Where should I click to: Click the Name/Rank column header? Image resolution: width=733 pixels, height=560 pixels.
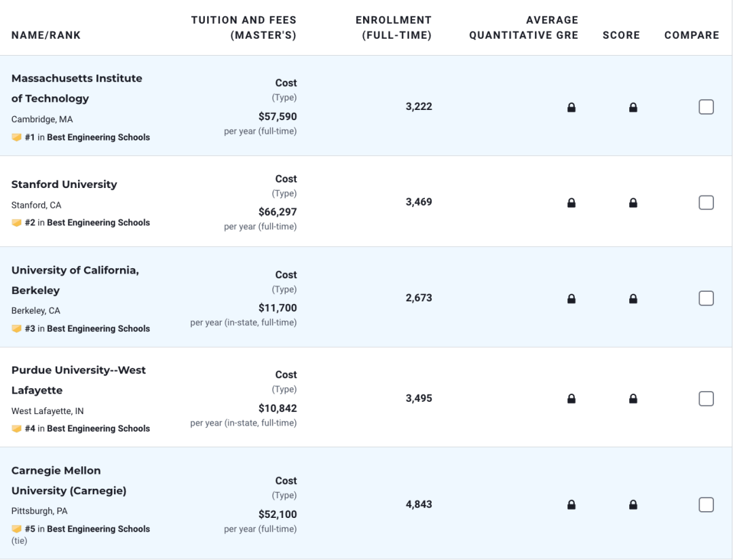point(46,35)
